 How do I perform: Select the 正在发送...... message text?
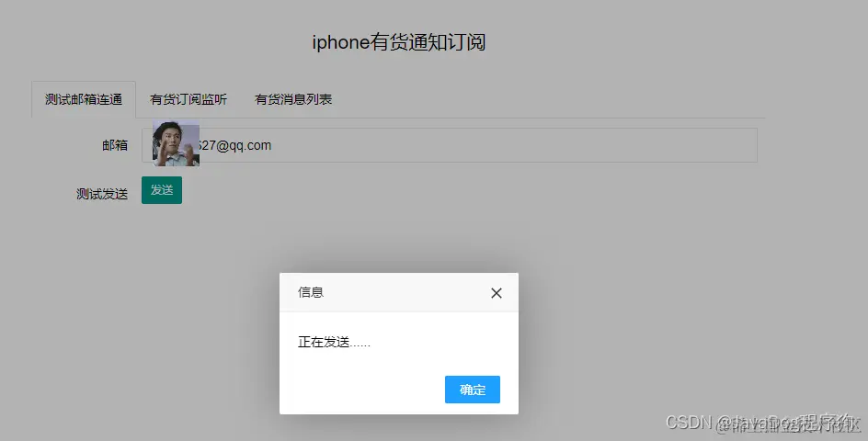(334, 343)
